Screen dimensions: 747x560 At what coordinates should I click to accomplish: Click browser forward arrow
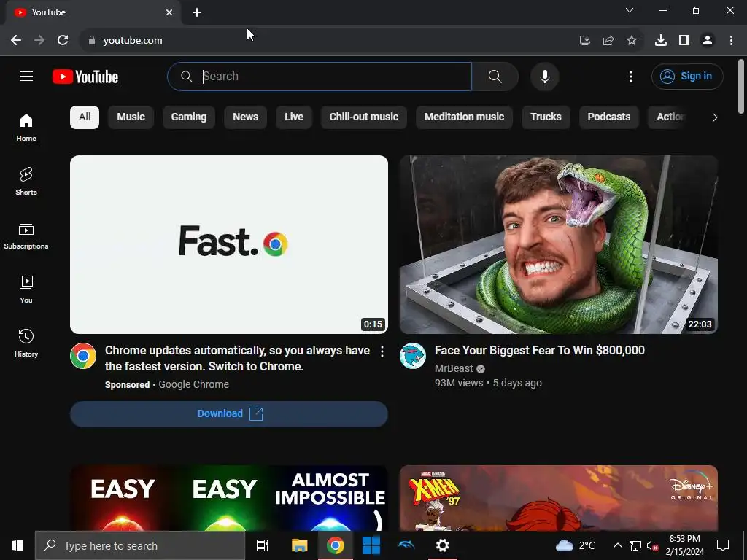pyautogui.click(x=39, y=40)
